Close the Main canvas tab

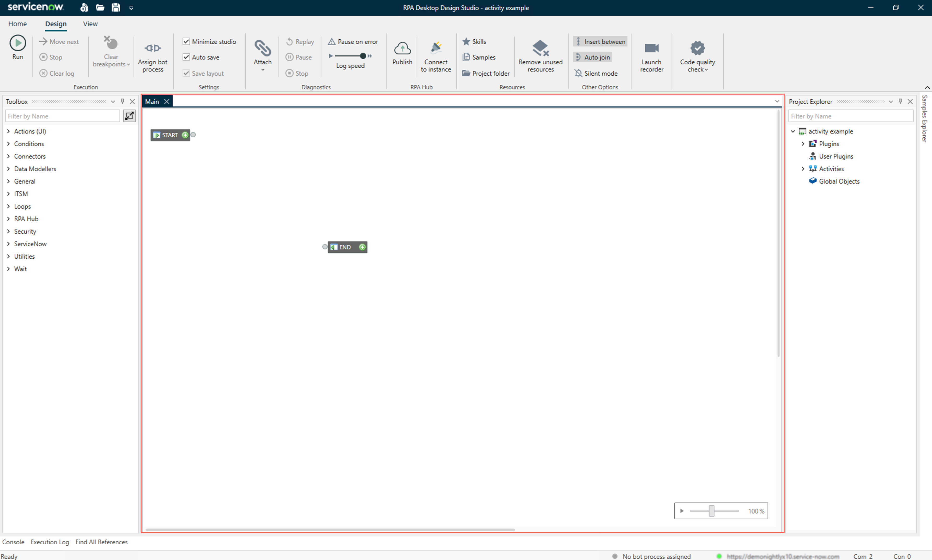166,101
